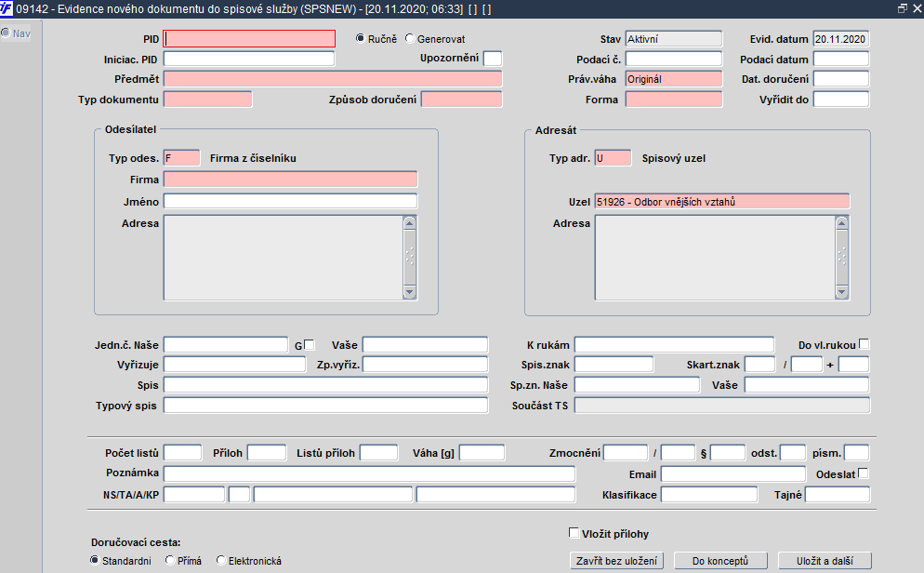Click the Adresát address scroll down arrow
This screenshot has width=924, height=573.
841,292
